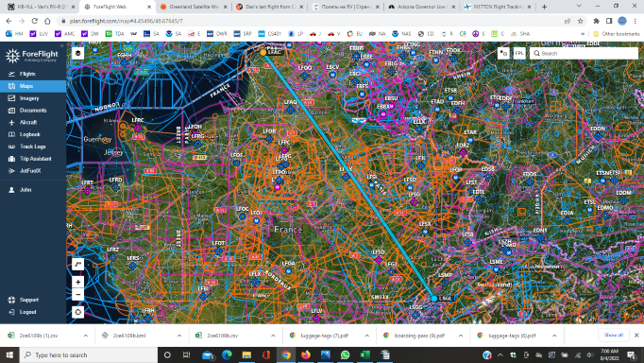The image size is (644, 363).
Task: Open the NAS bookmark
Action: click(x=401, y=34)
